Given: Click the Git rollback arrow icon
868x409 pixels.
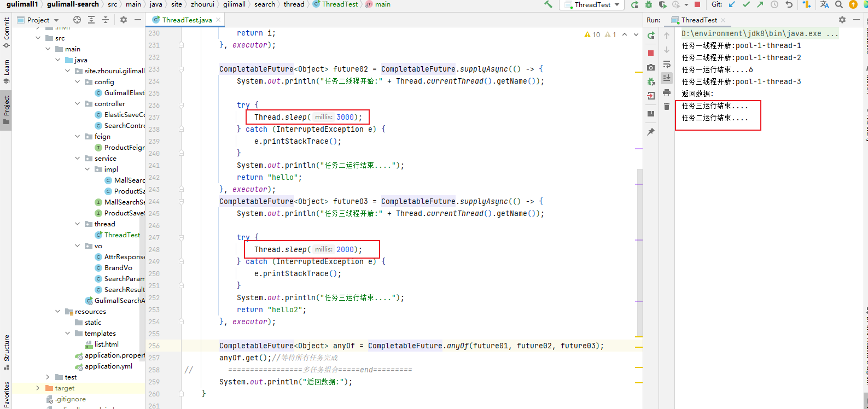Looking at the screenshot, I should coord(789,4).
